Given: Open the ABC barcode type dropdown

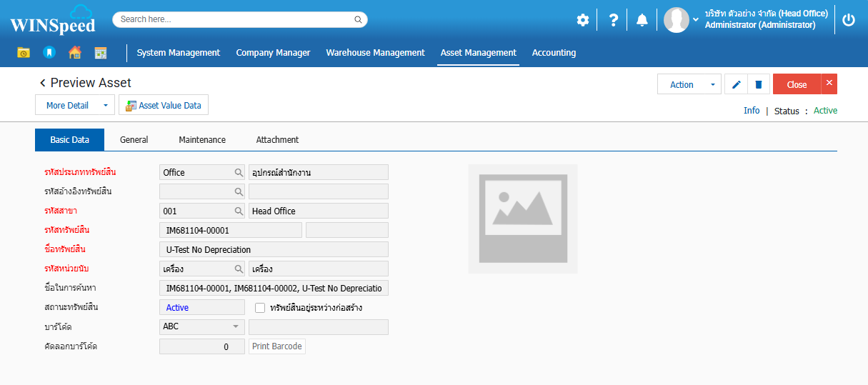Looking at the screenshot, I should tap(236, 326).
